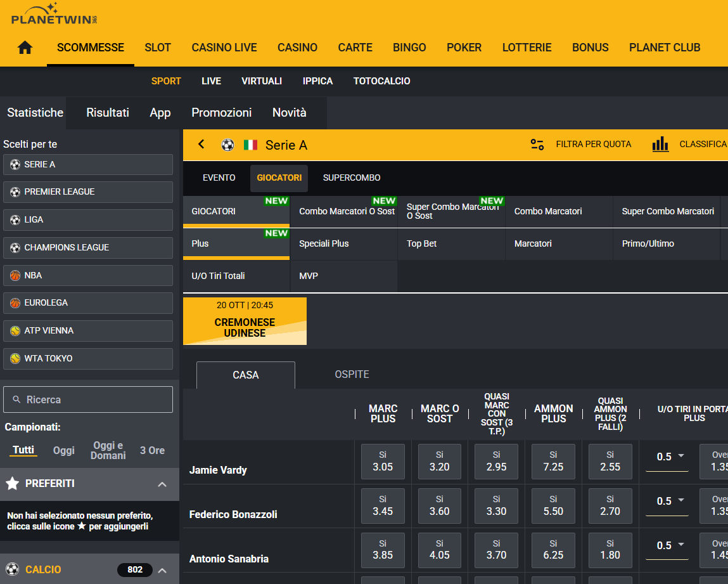Go back with the arrow beside Serie A
The width and height of the screenshot is (728, 584).
coord(201,145)
